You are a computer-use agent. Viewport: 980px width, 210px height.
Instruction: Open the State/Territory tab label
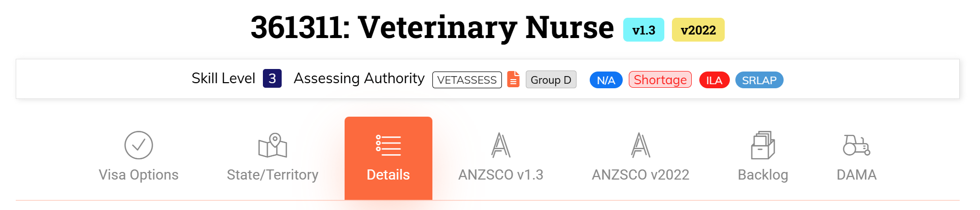tap(273, 174)
